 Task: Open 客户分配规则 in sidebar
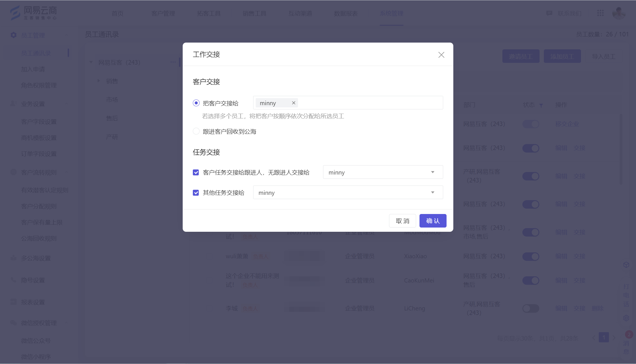(x=39, y=206)
